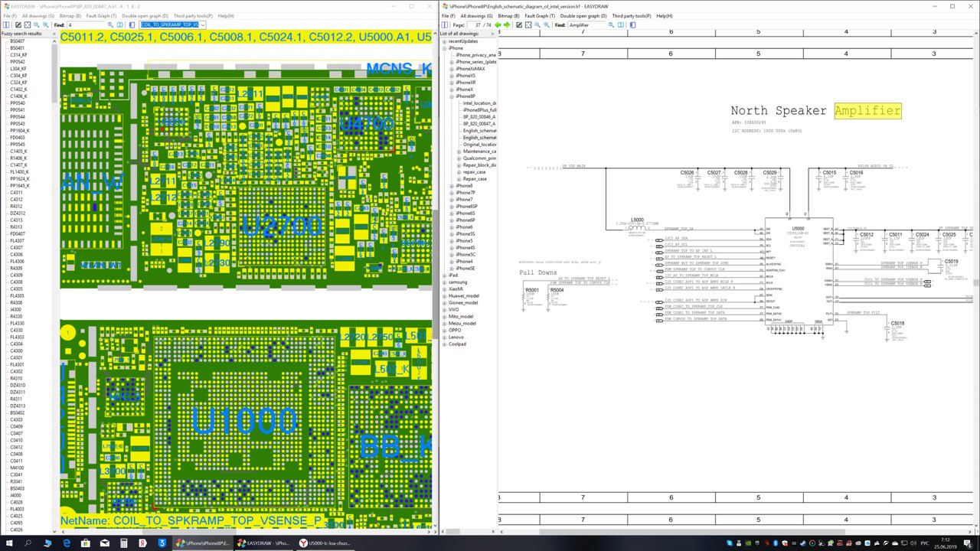Expand the Coolpad tree node
The width and height of the screenshot is (980, 551).
(445, 344)
